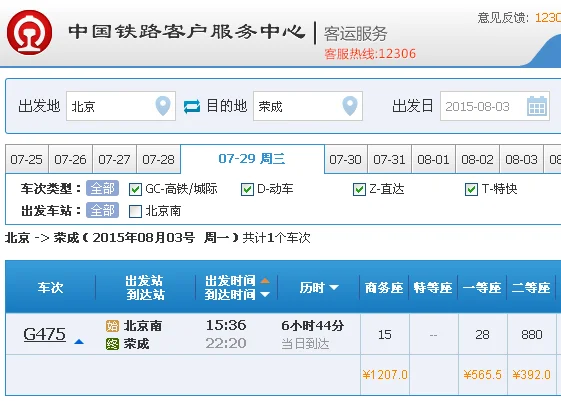Click the 二等座 price ¥392.0
The width and height of the screenshot is (561, 402).
pyautogui.click(x=531, y=375)
